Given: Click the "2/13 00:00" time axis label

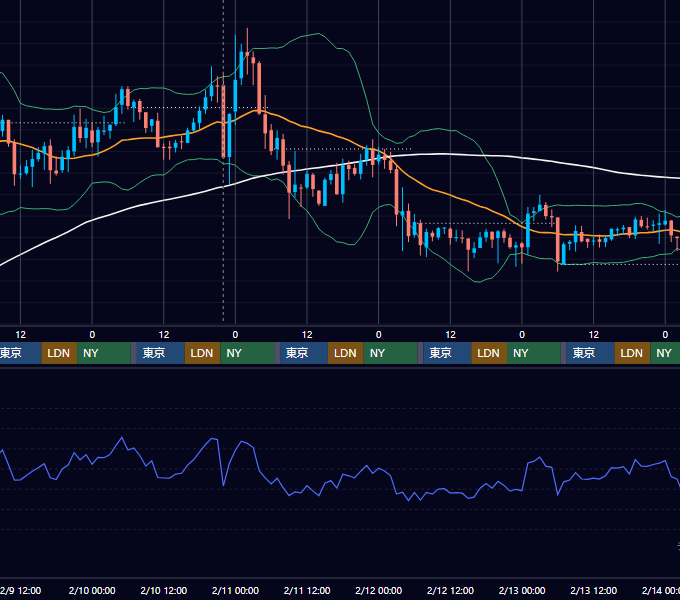Looking at the screenshot, I should pos(522,590).
